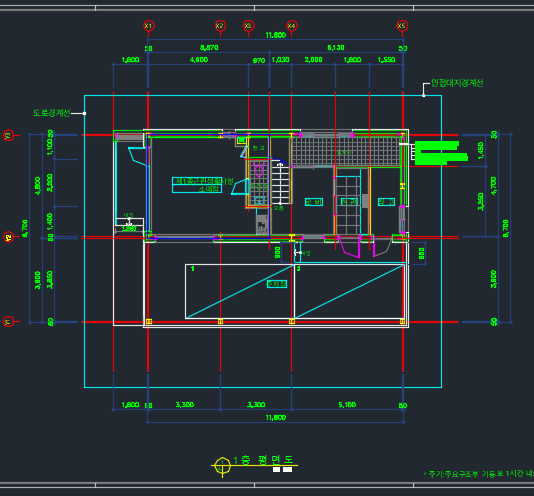Select the X3 grid bubble
Viewport: 534px width, 496px height.
(248, 26)
